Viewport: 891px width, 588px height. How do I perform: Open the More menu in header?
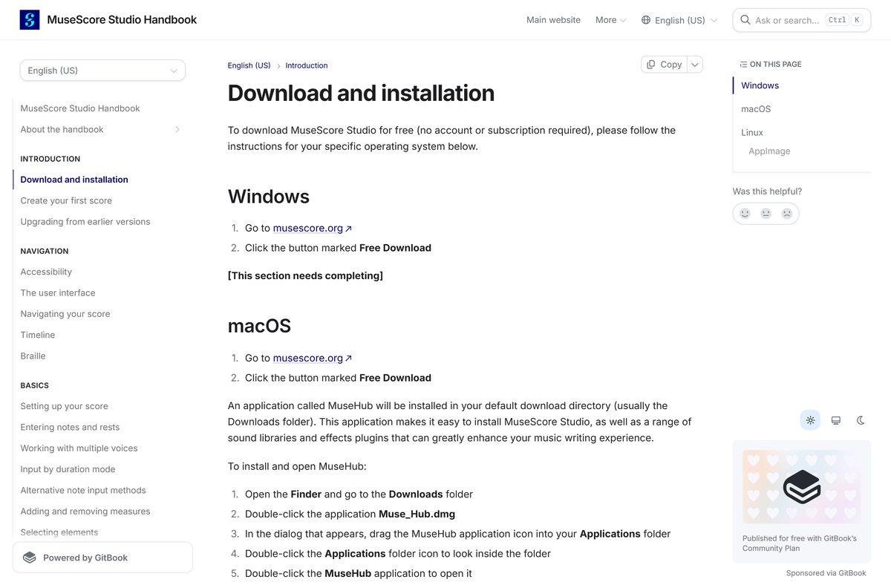611,20
